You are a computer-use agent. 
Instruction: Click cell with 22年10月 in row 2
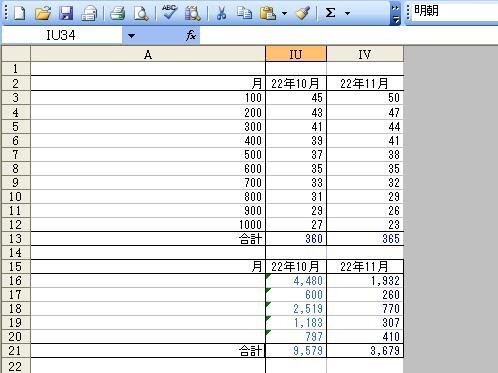296,83
